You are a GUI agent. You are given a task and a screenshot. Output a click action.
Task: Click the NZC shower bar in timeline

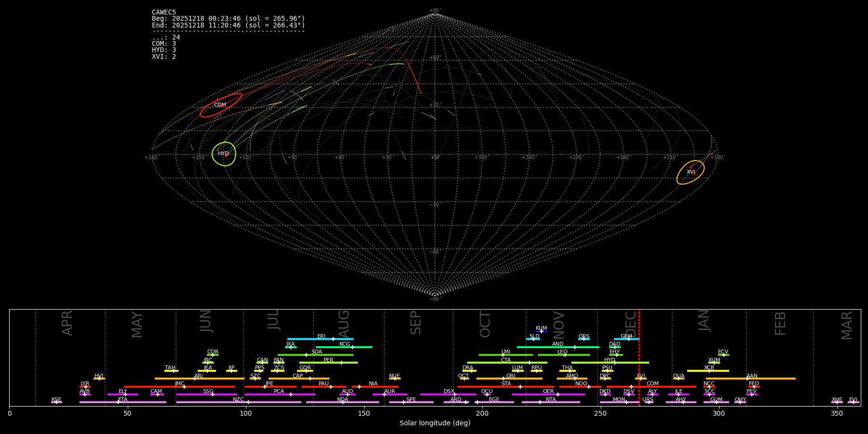coord(239,402)
